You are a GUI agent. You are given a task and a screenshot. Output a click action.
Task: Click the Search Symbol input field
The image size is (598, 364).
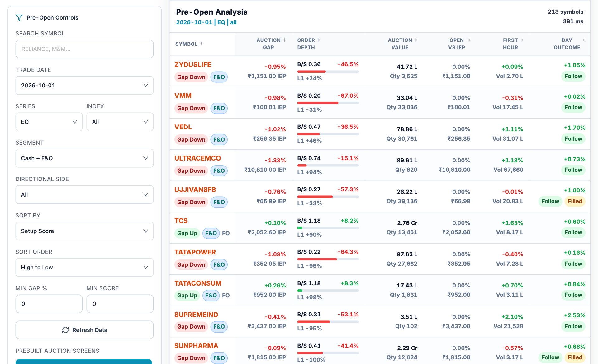84,49
